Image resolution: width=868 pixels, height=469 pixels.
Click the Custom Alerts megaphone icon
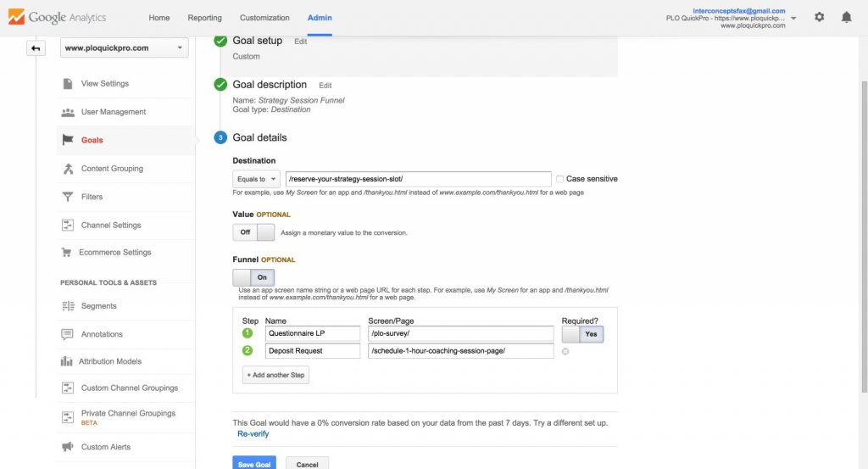click(68, 447)
